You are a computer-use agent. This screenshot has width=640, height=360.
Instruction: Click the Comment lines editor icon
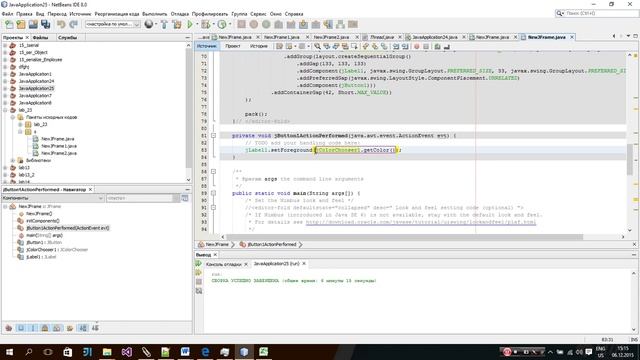pyautogui.click(x=437, y=47)
